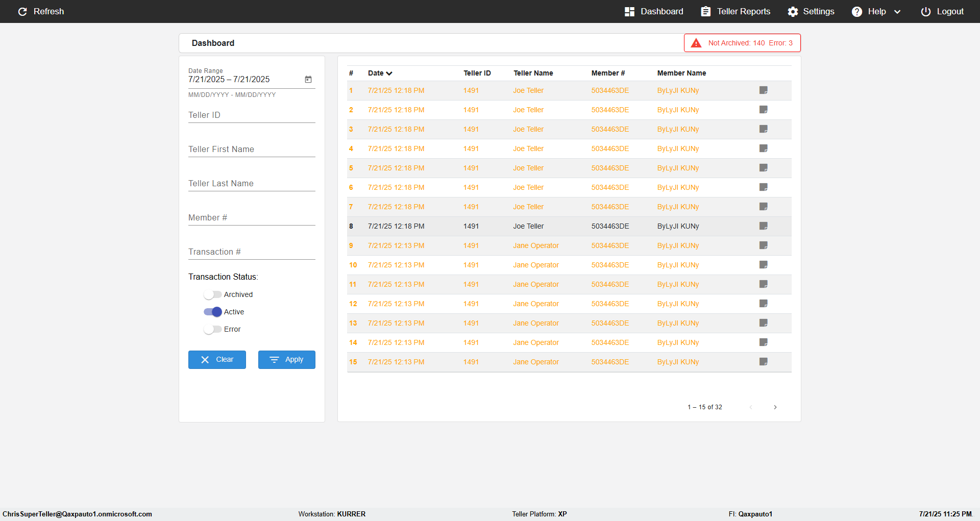This screenshot has height=521, width=980.
Task: Click member number 5034463DE in row 5
Action: pyautogui.click(x=610, y=168)
